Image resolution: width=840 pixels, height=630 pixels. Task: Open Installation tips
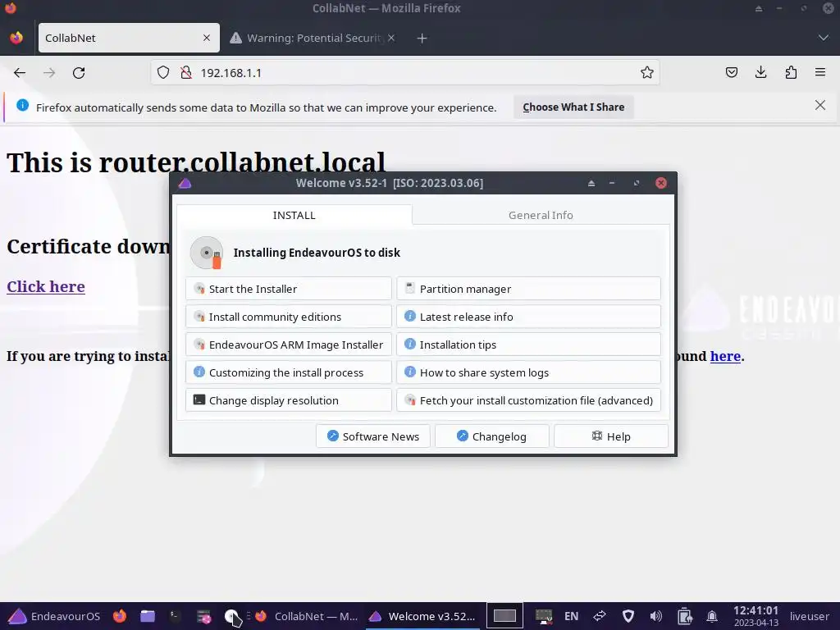pos(528,345)
